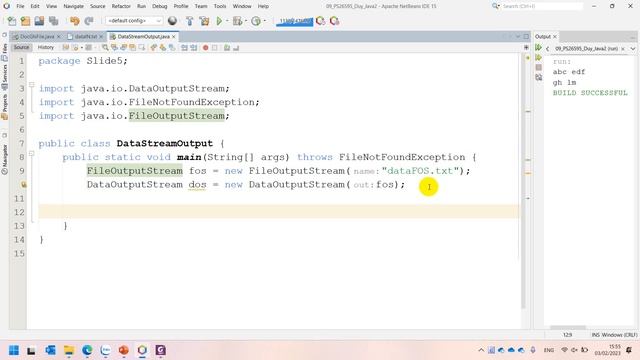
Task: Open the Tools menu
Action: coord(220,6)
